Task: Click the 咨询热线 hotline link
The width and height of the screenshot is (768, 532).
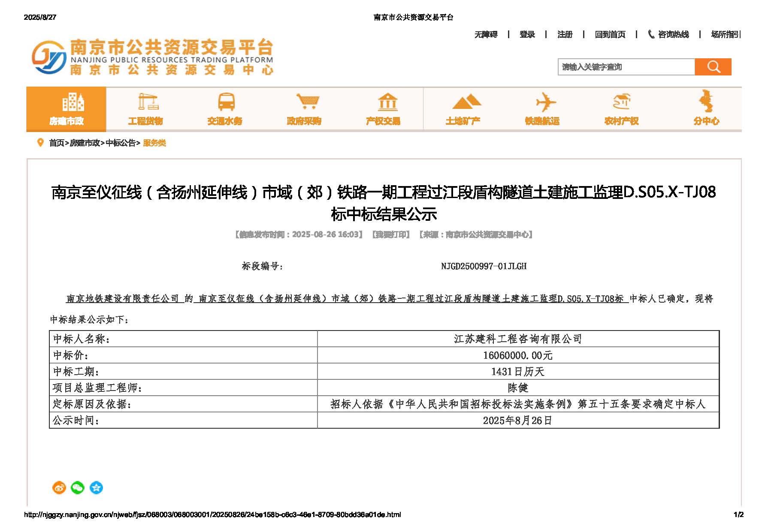Action: [x=674, y=35]
